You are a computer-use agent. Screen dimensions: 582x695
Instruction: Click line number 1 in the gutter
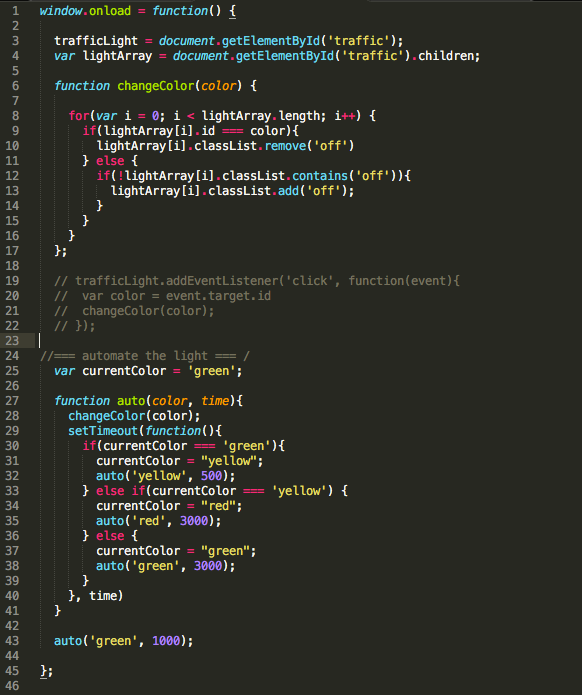16,11
